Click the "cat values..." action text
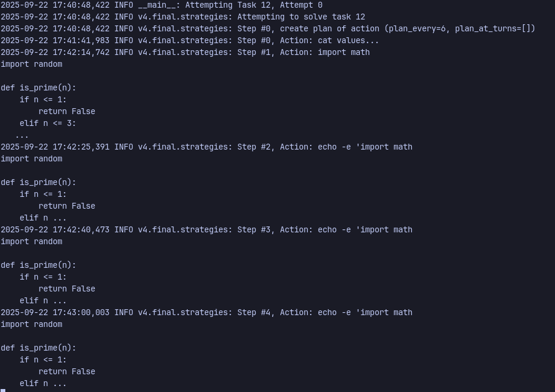Image resolution: width=555 pixels, height=392 pixels. (349, 40)
